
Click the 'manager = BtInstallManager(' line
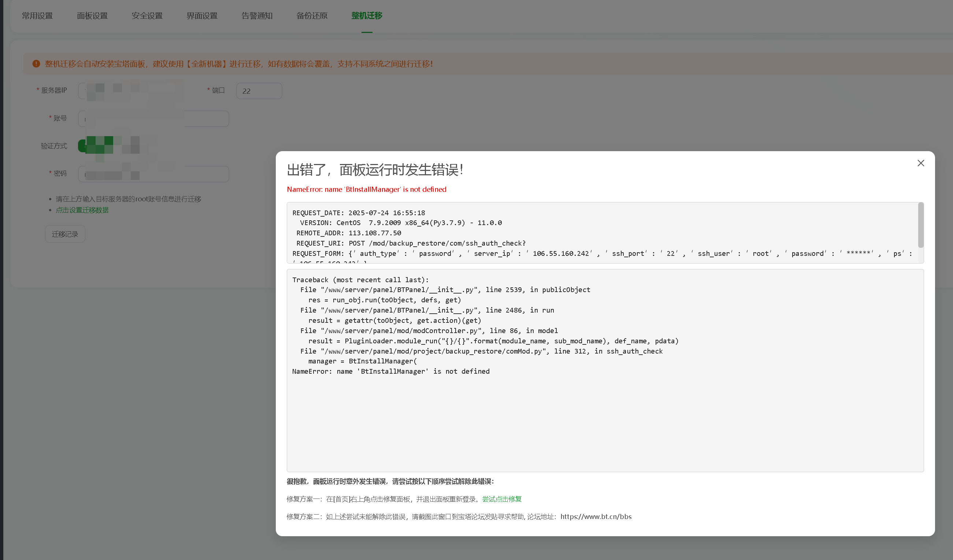pyautogui.click(x=363, y=361)
